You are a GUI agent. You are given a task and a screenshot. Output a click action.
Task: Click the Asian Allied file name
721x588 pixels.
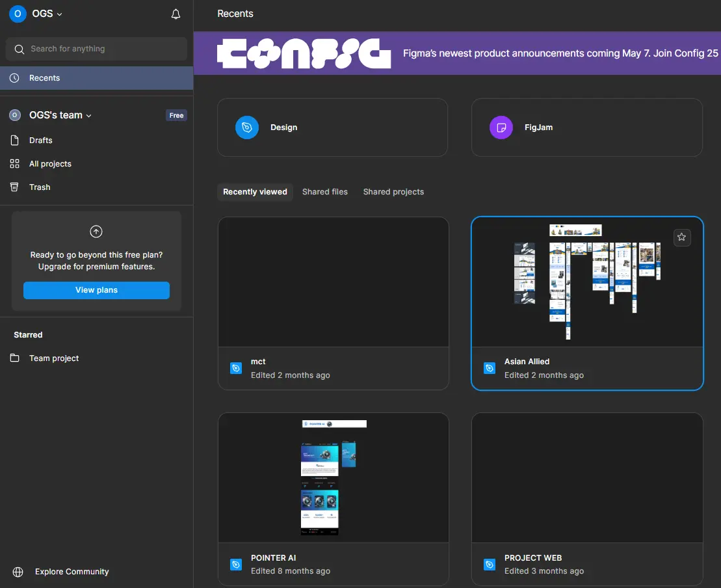click(527, 362)
